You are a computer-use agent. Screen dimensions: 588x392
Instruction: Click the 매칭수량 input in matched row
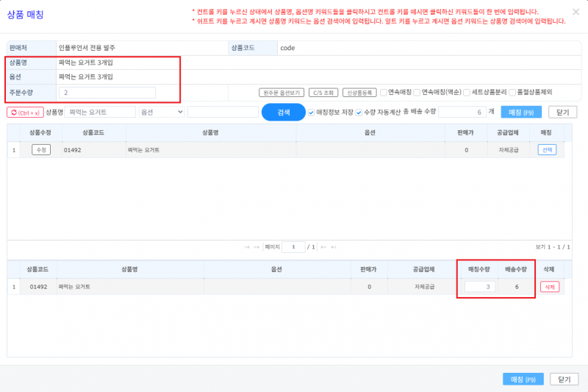480,287
